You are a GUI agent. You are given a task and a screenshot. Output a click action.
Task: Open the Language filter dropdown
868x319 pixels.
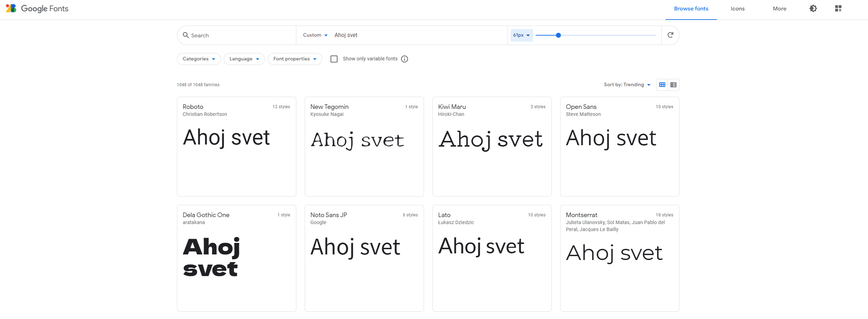(x=244, y=59)
